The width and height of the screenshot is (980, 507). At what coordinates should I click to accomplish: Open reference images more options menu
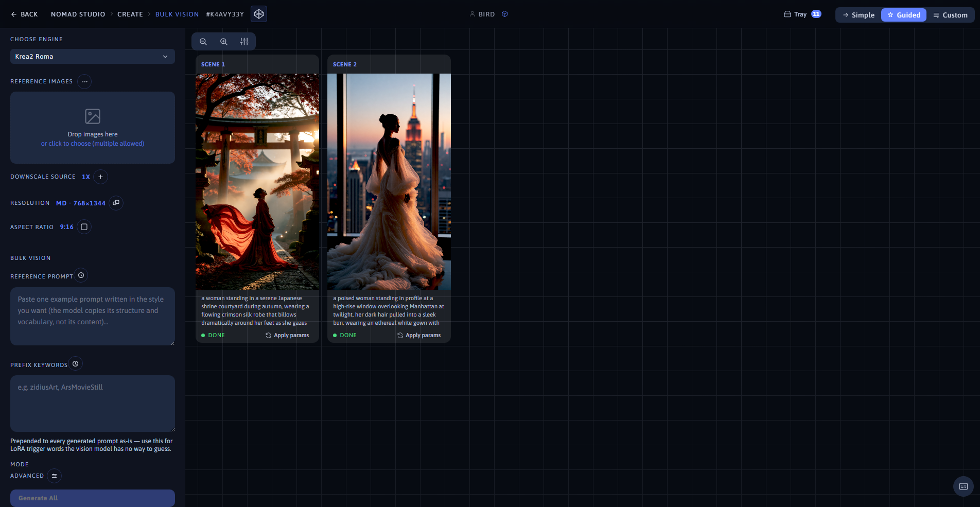pos(84,81)
